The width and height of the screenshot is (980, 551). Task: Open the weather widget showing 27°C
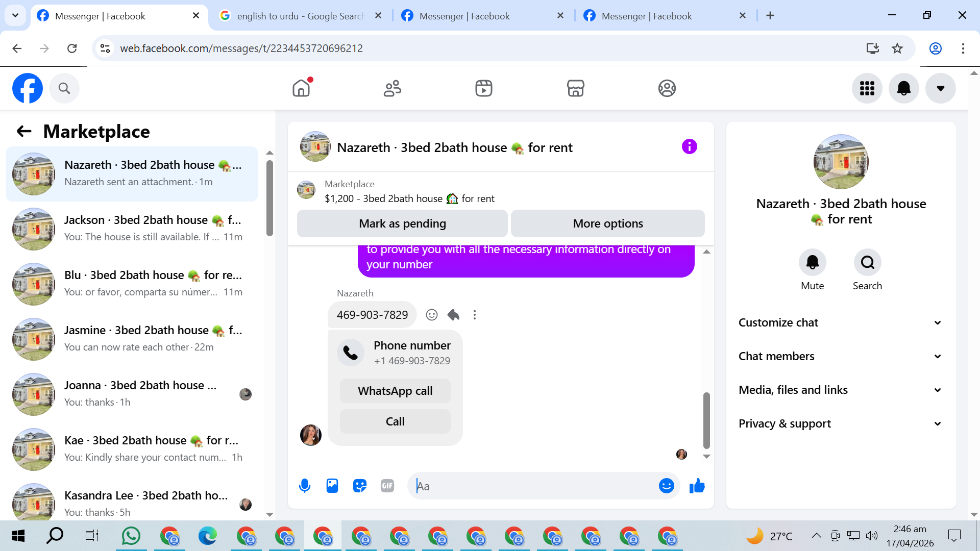[769, 536]
